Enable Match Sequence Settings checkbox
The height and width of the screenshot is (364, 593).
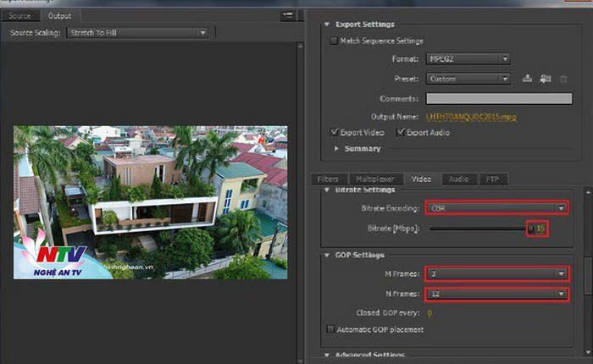(333, 41)
